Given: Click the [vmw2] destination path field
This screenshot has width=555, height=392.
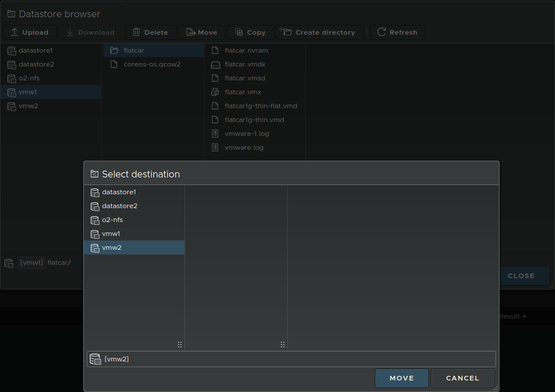Looking at the screenshot, I should [291, 359].
